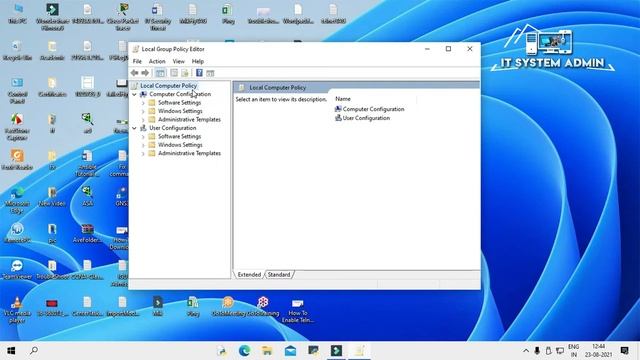Select the Microsoft Edge desktop icon
This screenshot has width=640, height=360.
click(17, 200)
